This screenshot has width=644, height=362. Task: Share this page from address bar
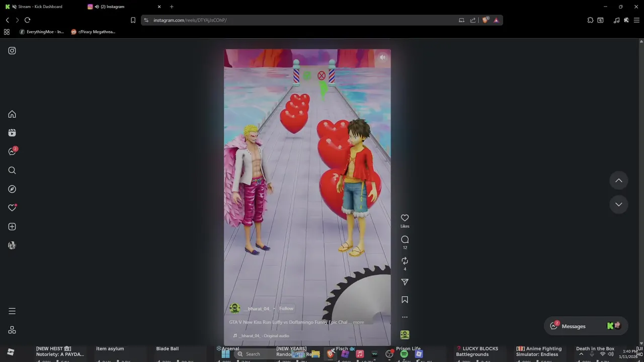(473, 20)
